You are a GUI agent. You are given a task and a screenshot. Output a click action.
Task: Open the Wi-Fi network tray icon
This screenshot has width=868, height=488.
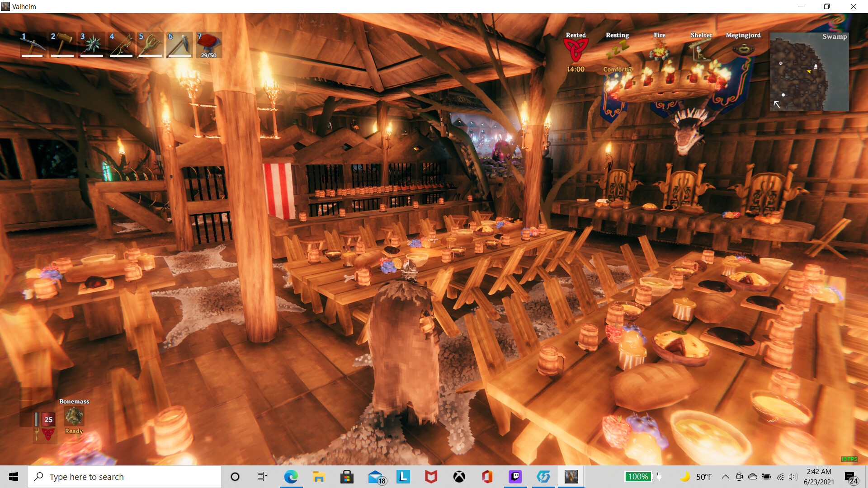[x=780, y=477]
